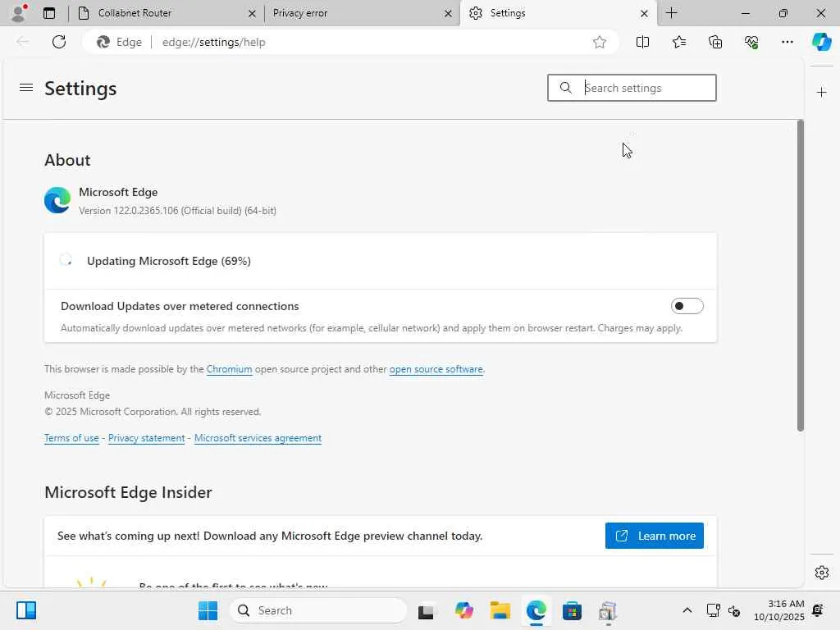Click the Updating Microsoft Edge progress spinner
This screenshot has height=630, width=840.
(x=66, y=260)
